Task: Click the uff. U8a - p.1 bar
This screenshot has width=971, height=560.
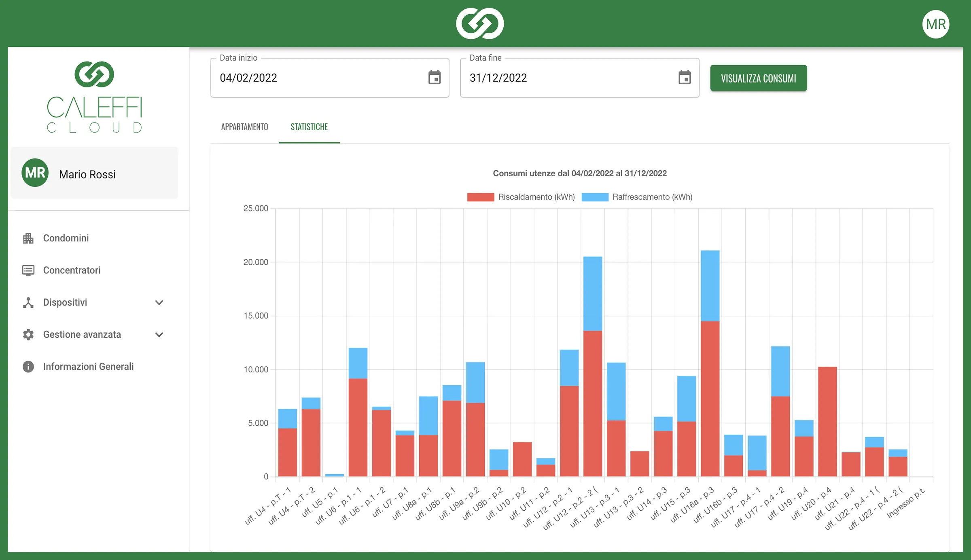Action: tap(428, 436)
